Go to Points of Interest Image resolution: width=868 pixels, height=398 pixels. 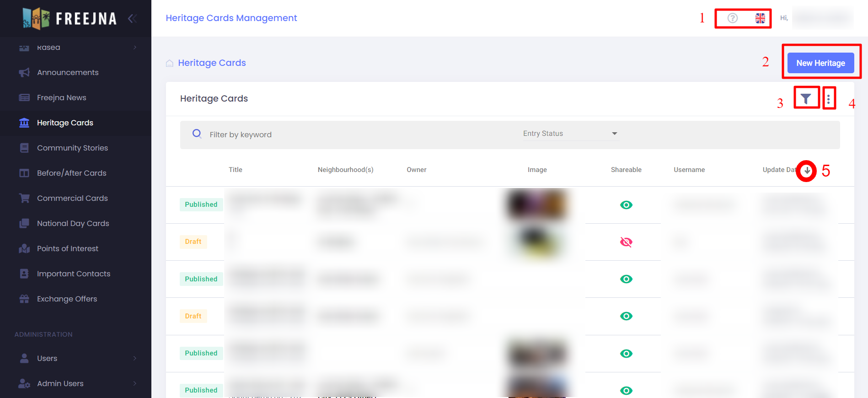point(68,248)
